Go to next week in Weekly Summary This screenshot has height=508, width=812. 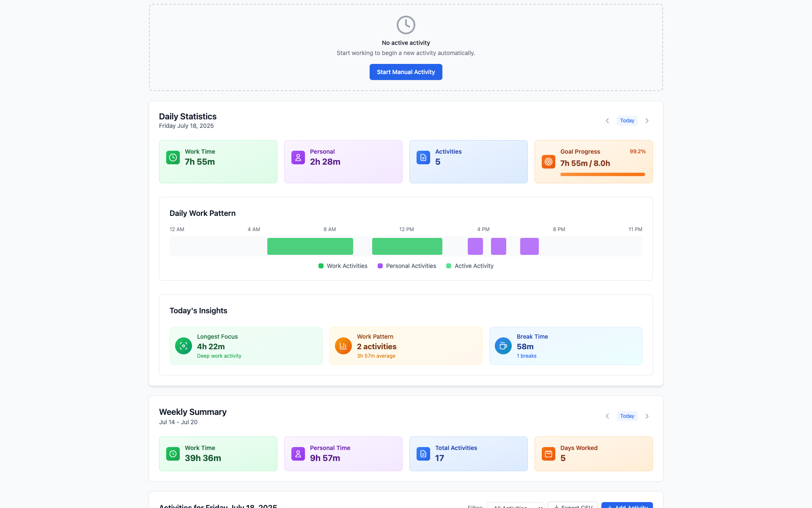pos(647,416)
